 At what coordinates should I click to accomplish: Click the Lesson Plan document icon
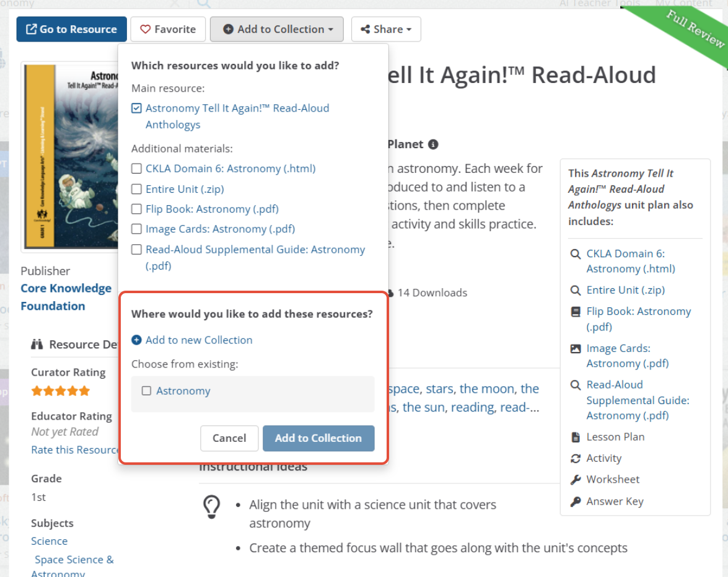[575, 437]
